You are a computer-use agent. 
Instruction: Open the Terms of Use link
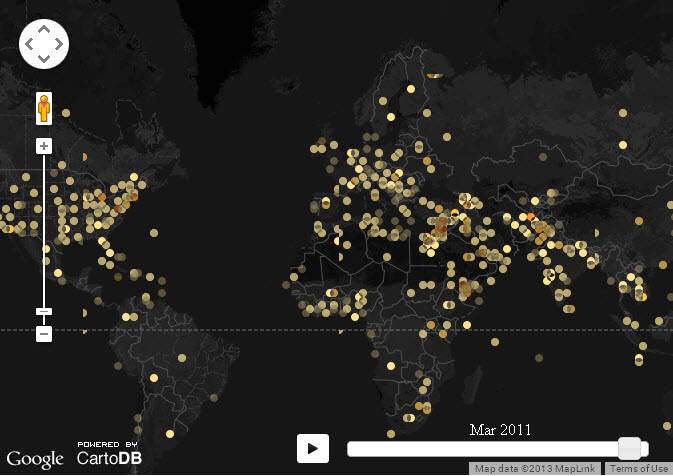[x=639, y=469]
